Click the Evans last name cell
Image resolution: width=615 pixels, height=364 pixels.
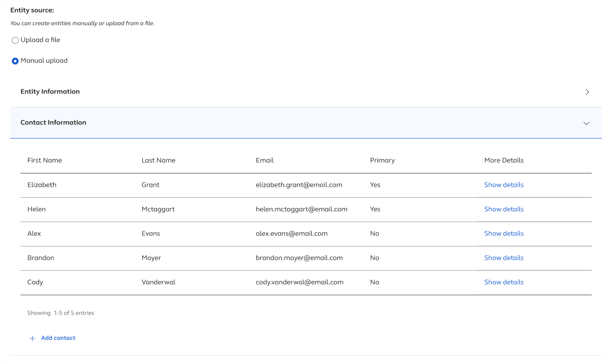(151, 233)
